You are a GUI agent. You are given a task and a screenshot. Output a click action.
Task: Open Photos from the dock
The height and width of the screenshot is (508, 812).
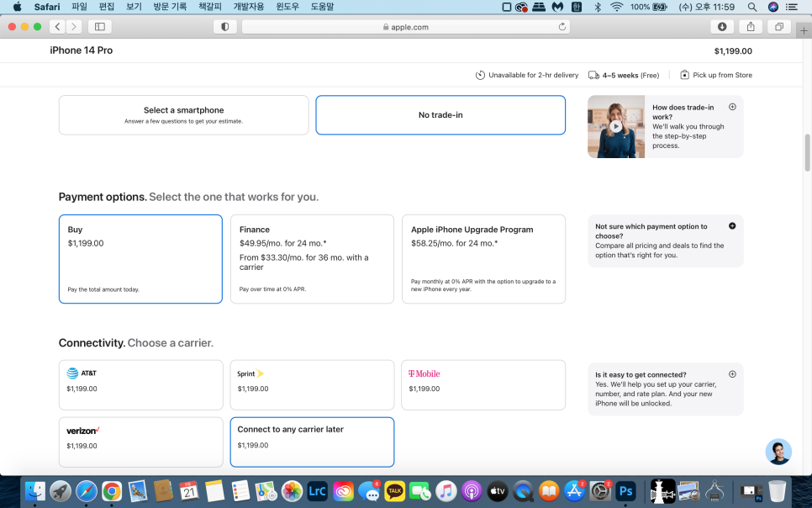click(x=292, y=491)
